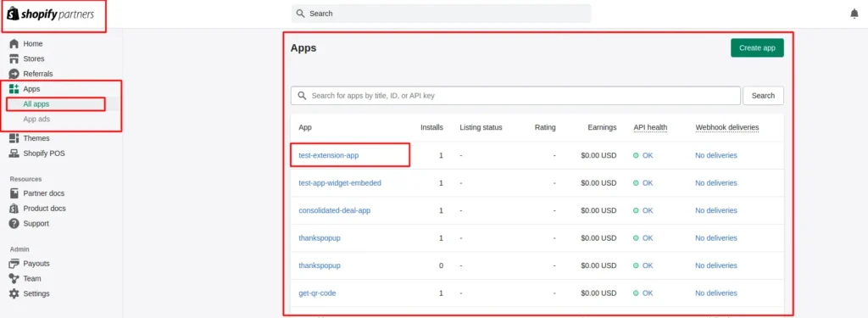
Task: Click No deliveries for consolidated-deal-app
Action: point(715,210)
